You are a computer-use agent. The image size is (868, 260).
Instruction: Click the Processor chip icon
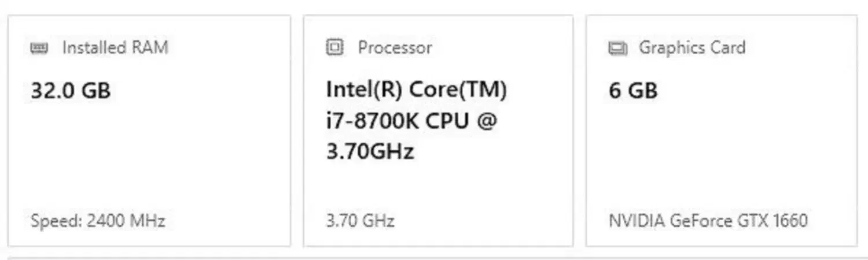pos(334,47)
